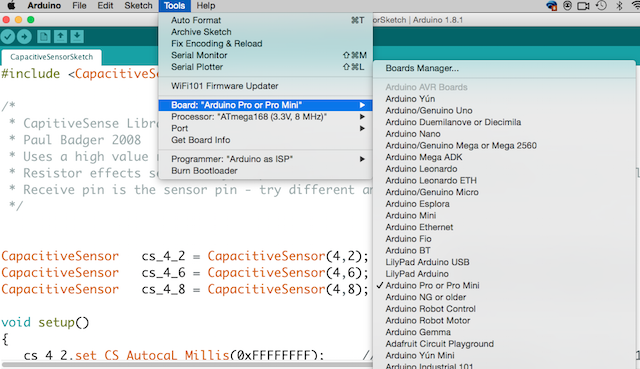Close the open Tools menu

(x=174, y=6)
